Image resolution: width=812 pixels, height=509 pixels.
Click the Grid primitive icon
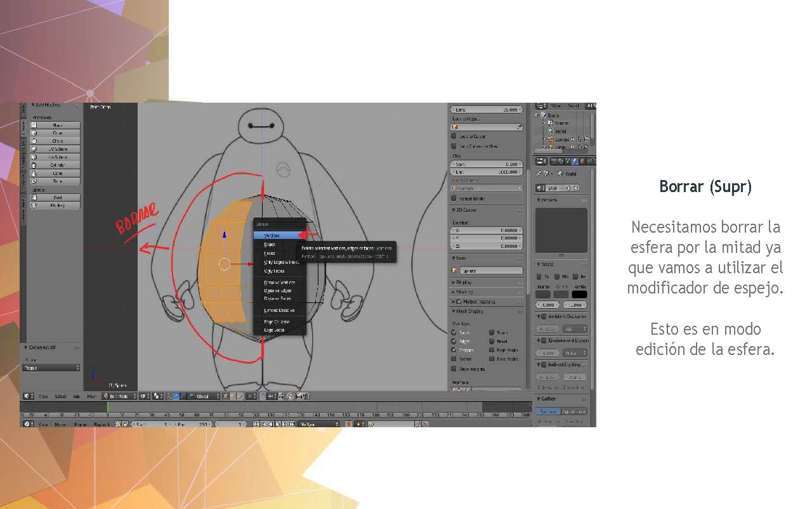point(34,198)
